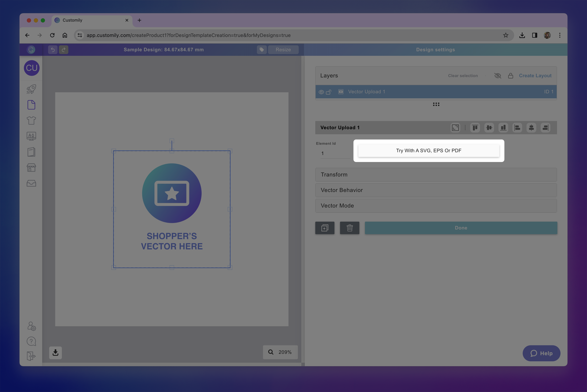
Task: Expand the Vector Behavior section
Action: 436,190
